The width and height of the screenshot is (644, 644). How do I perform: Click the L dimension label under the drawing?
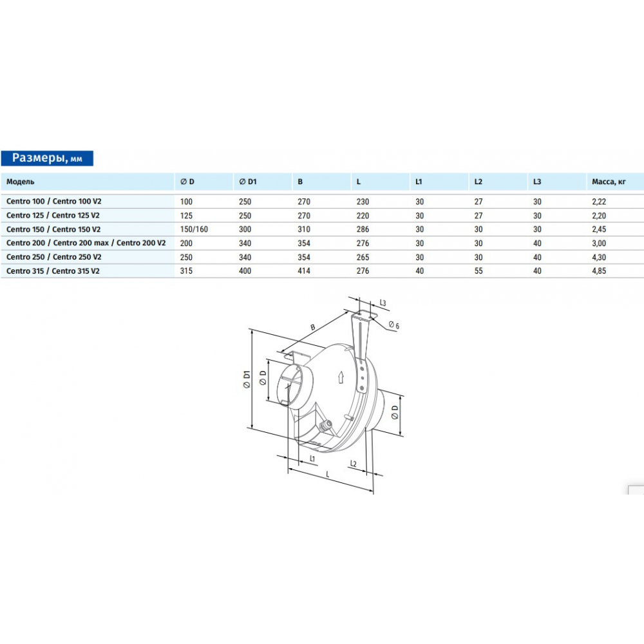click(327, 474)
